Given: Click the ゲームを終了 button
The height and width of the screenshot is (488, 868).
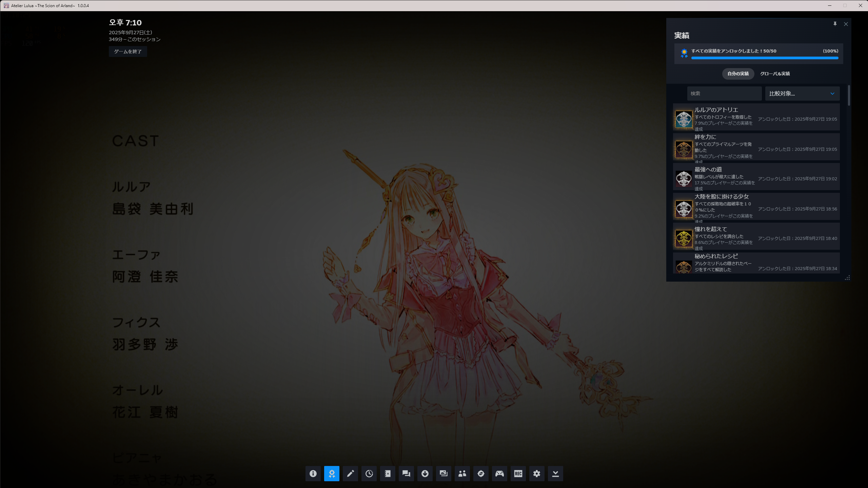Looking at the screenshot, I should click(128, 52).
